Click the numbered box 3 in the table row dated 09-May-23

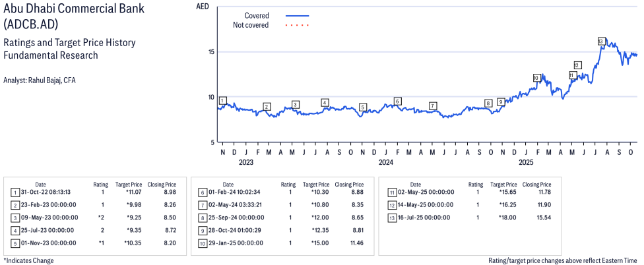click(15, 217)
